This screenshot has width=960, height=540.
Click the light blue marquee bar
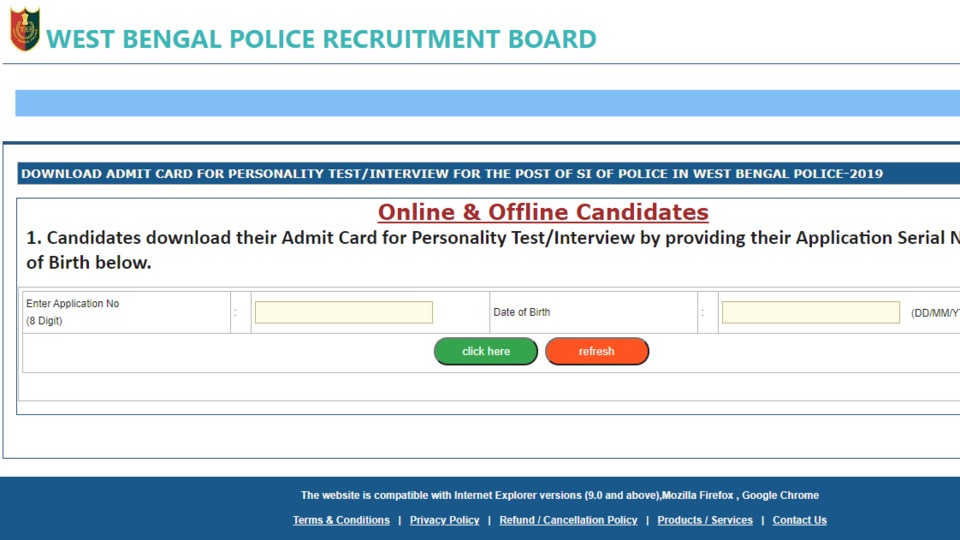click(487, 103)
